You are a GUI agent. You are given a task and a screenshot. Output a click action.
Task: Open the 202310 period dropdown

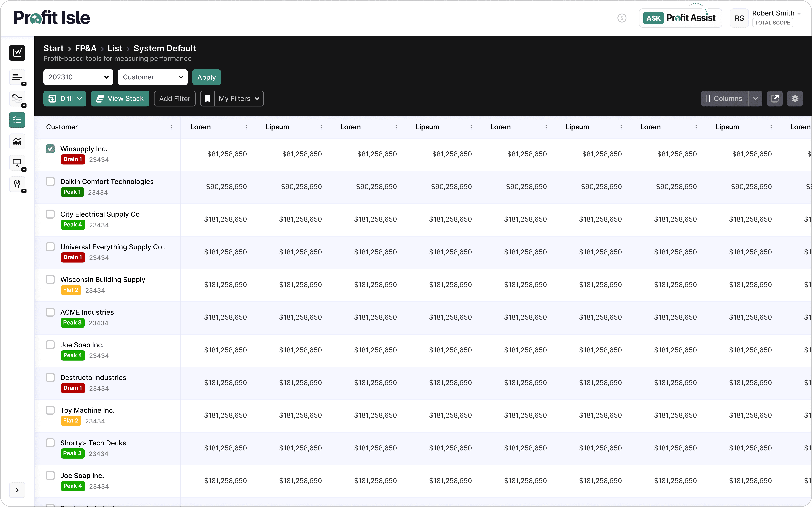pyautogui.click(x=78, y=77)
